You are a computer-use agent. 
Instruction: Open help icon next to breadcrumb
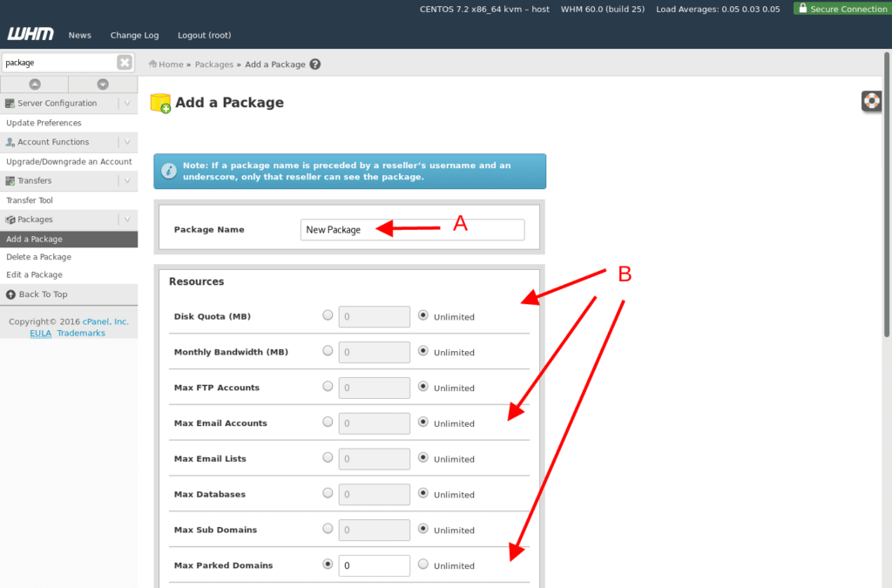(315, 64)
